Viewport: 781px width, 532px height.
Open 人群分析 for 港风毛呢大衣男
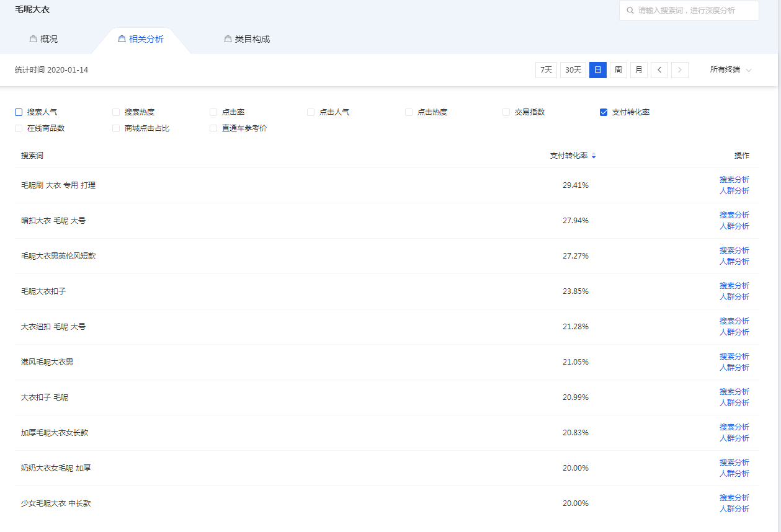coord(734,368)
